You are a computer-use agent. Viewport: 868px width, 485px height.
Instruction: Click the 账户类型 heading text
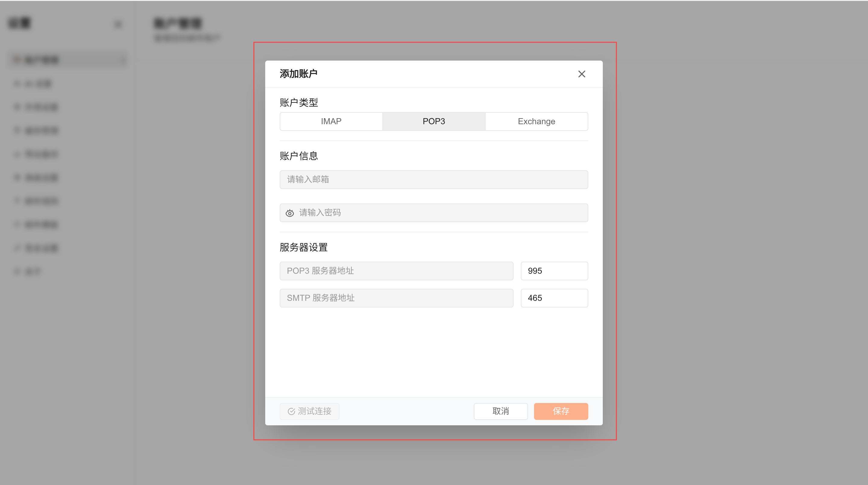[x=299, y=102]
